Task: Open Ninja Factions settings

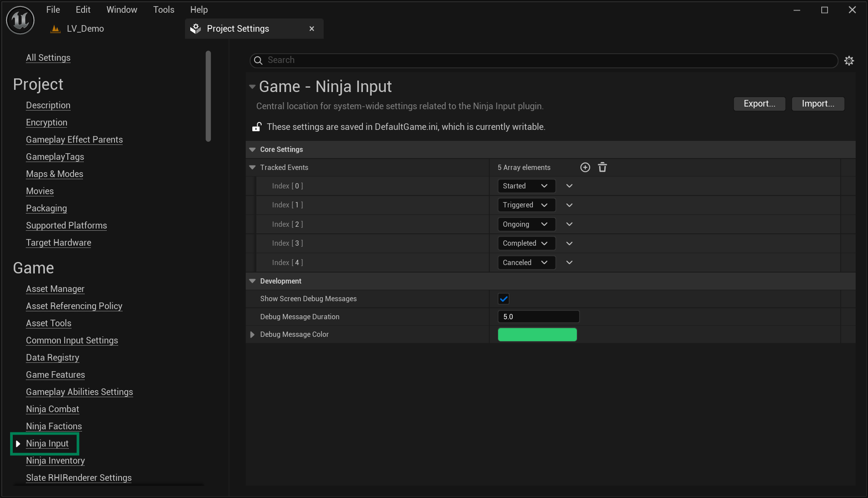Action: tap(54, 426)
